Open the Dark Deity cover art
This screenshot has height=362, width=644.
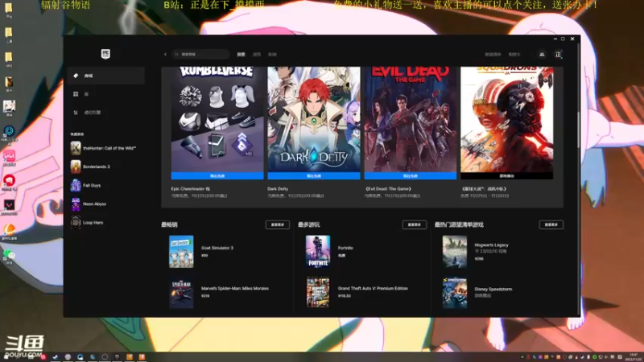(314, 119)
